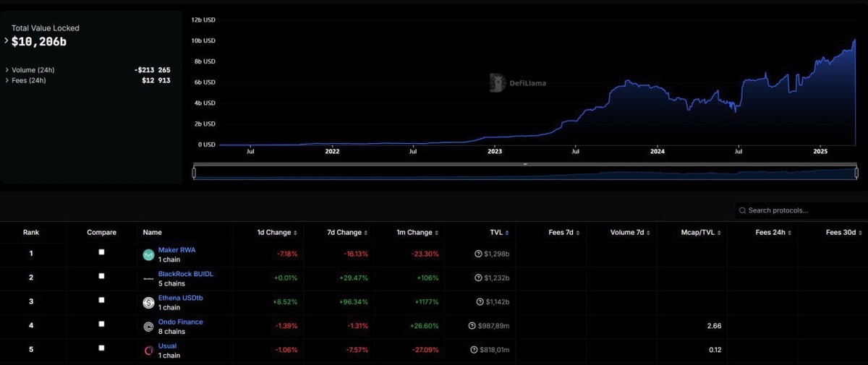This screenshot has height=365, width=868.
Task: Click the Name column header
Action: [152, 233]
